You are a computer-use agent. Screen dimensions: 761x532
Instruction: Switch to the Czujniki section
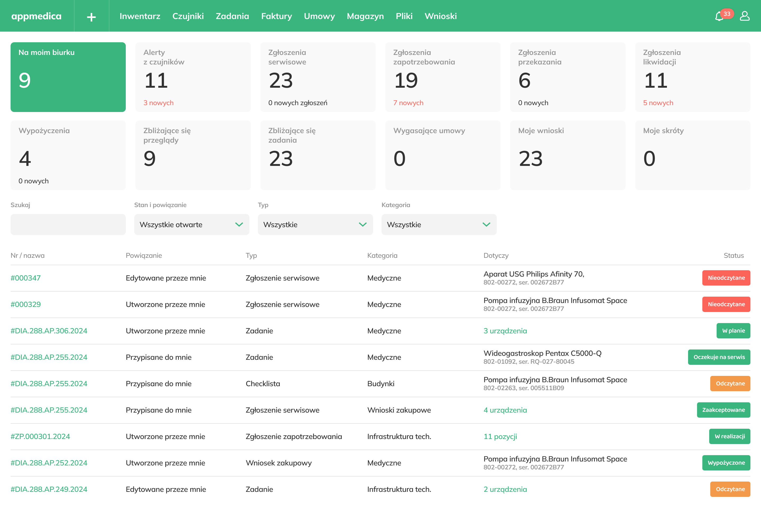coord(188,16)
